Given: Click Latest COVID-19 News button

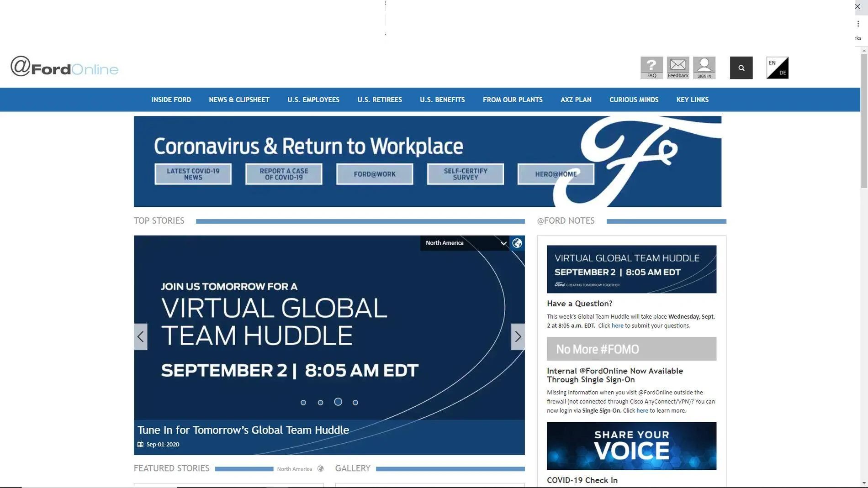Looking at the screenshot, I should click(x=193, y=174).
